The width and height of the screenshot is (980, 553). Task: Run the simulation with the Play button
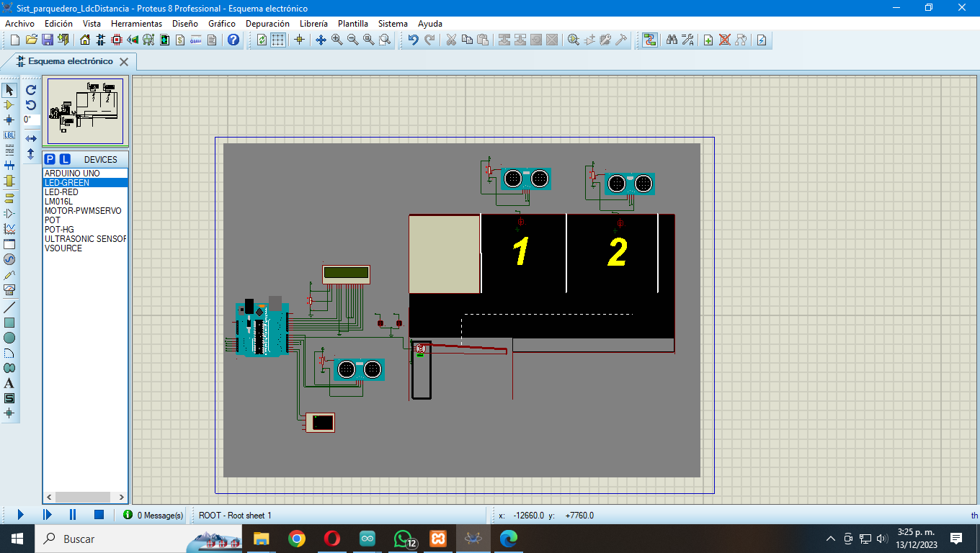point(20,515)
